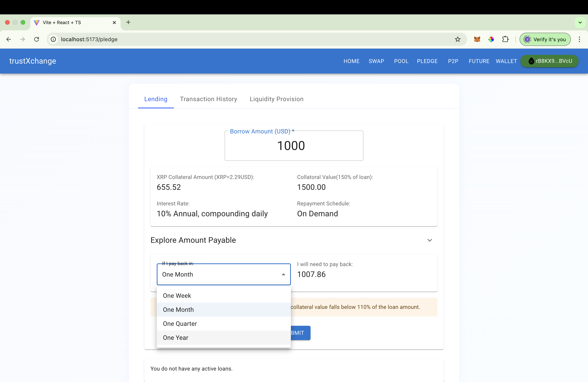Screen dimensions: 588x382
Task: Click the site information icon in the address bar
Action: click(53, 39)
